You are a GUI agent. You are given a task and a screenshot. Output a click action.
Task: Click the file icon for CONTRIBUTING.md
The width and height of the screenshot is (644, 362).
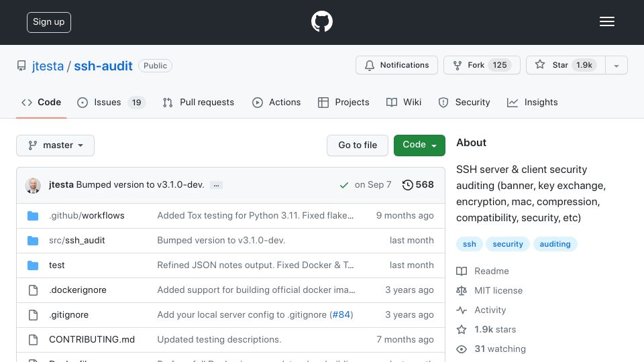[33, 340]
